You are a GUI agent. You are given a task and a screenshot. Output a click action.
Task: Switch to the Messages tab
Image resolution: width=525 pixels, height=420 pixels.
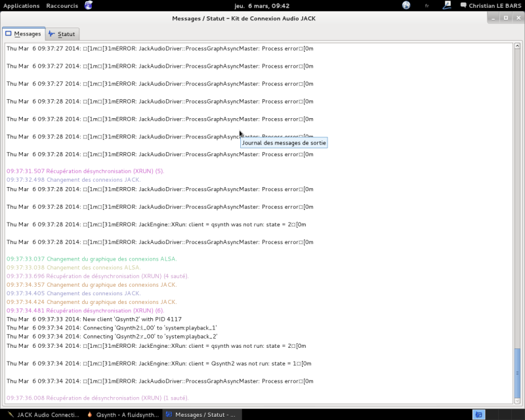coord(24,34)
